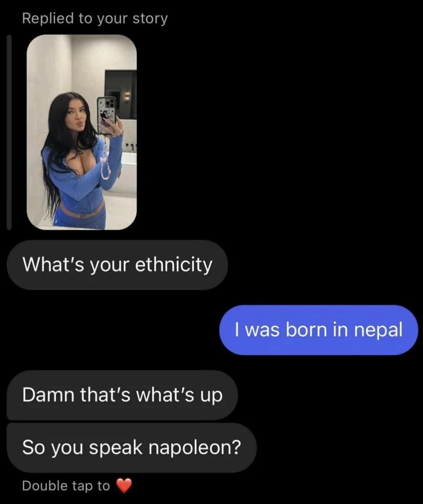
Task: Click the "So you speak napoleon?" message
Action: pos(132,448)
